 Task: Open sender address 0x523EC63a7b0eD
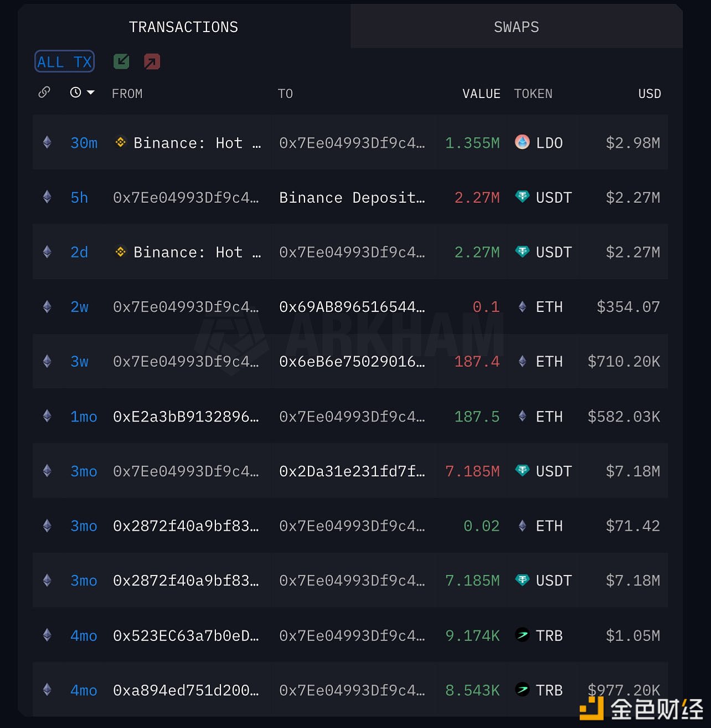[x=186, y=635]
